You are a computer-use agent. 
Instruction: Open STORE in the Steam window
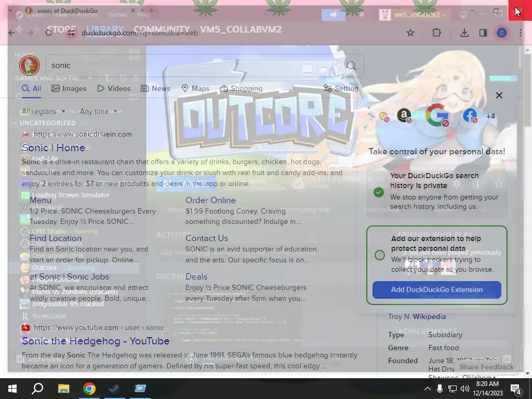tap(61, 30)
